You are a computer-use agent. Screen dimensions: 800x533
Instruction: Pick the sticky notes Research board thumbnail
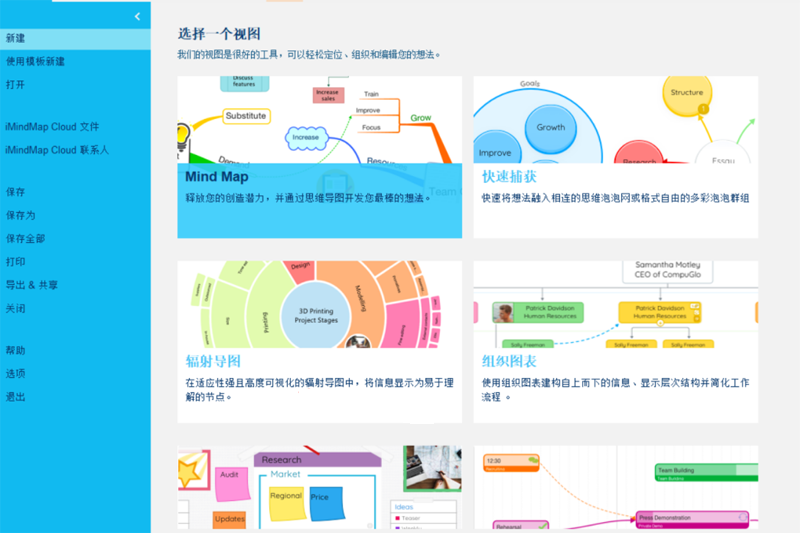click(x=319, y=488)
